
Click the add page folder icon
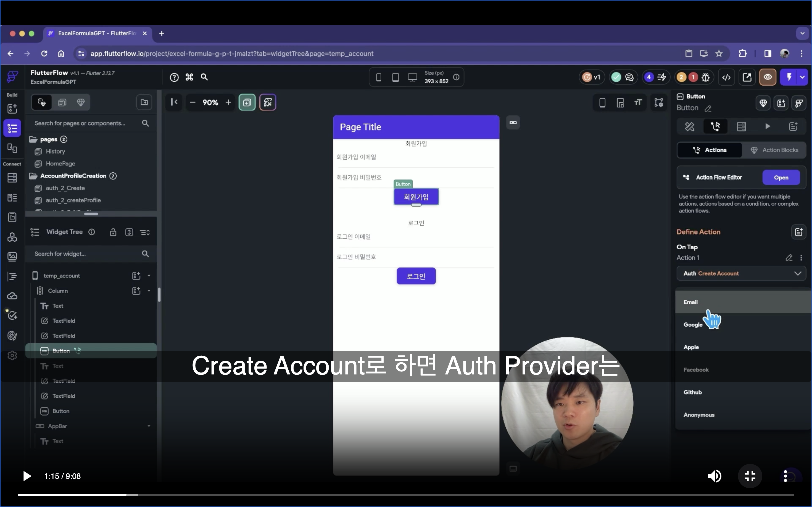pyautogui.click(x=144, y=102)
